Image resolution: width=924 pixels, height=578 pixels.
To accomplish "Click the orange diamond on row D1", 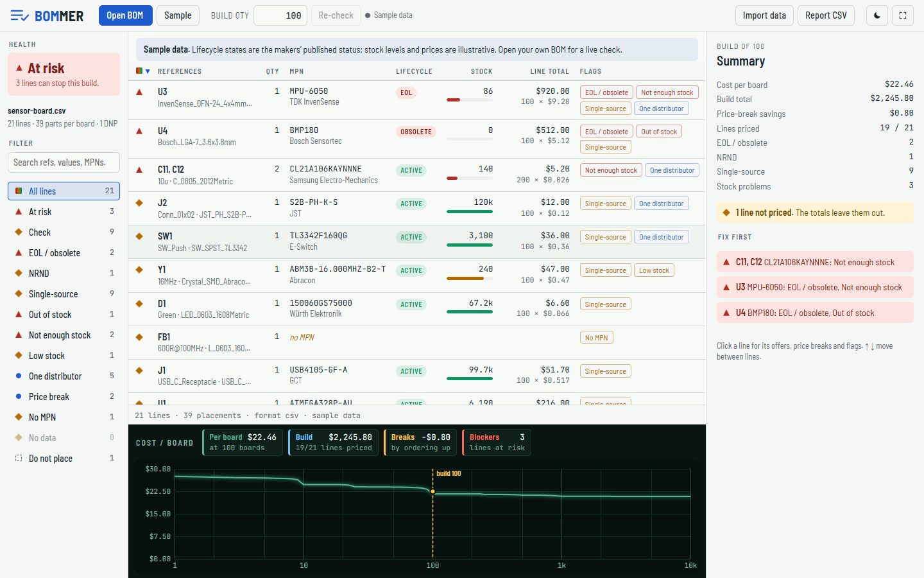I will pos(139,304).
